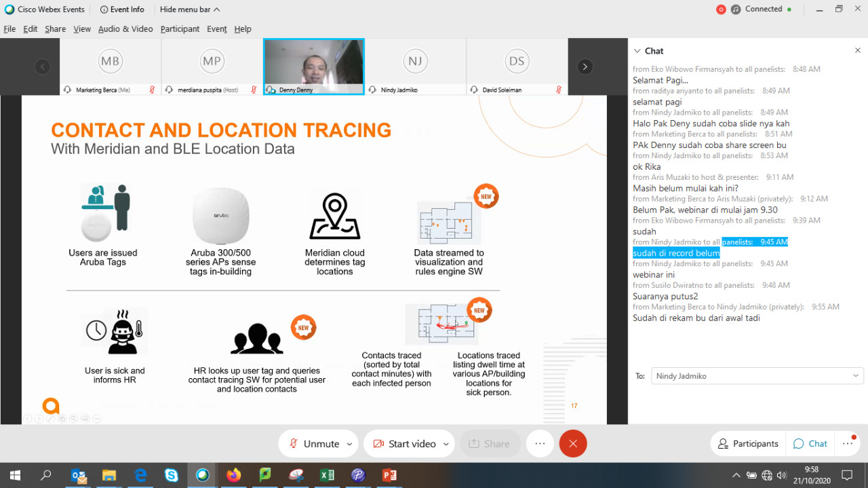The image size is (868, 488).
Task: Select David Soleiman's participant tile
Action: click(517, 67)
